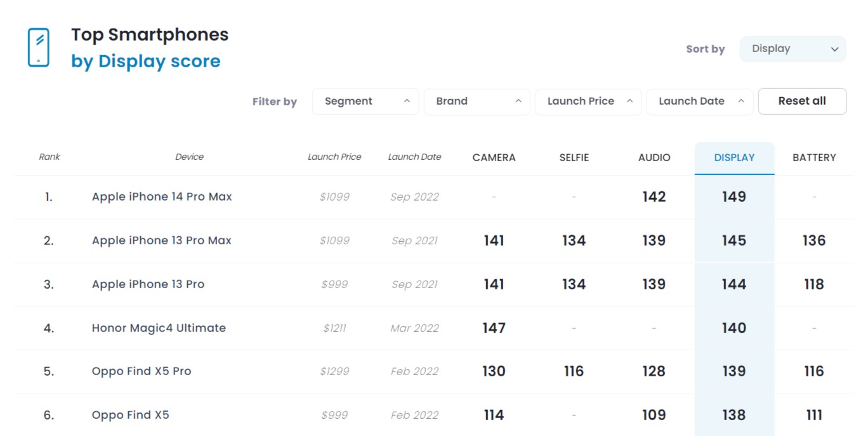Screen dimensions: 868x436
Task: Click the Sep 2022 launch date
Action: [414, 197]
